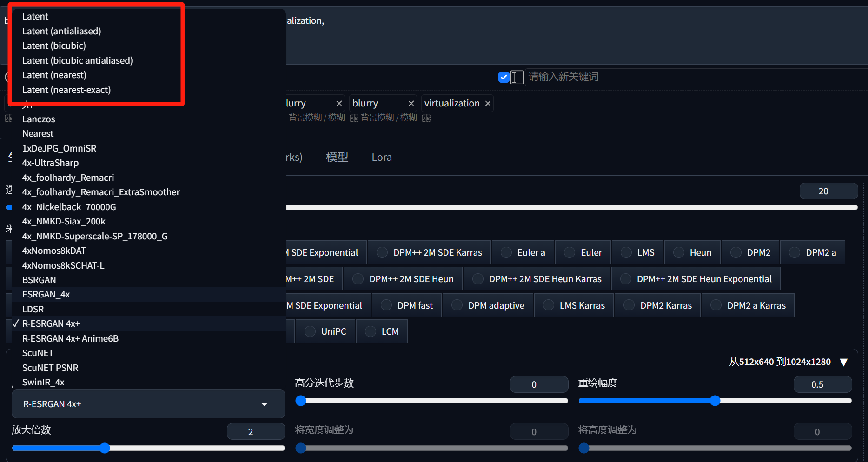This screenshot has width=868, height=462.
Task: Select the LCM sampler
Action: point(382,331)
